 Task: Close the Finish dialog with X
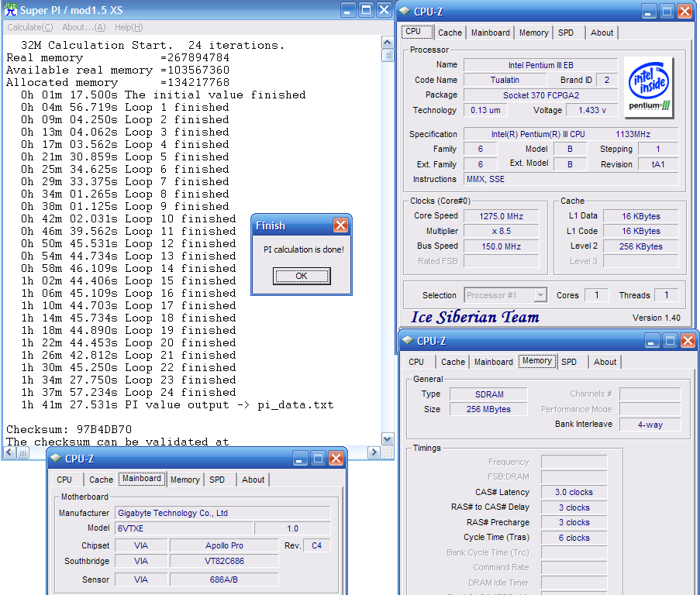click(x=340, y=225)
